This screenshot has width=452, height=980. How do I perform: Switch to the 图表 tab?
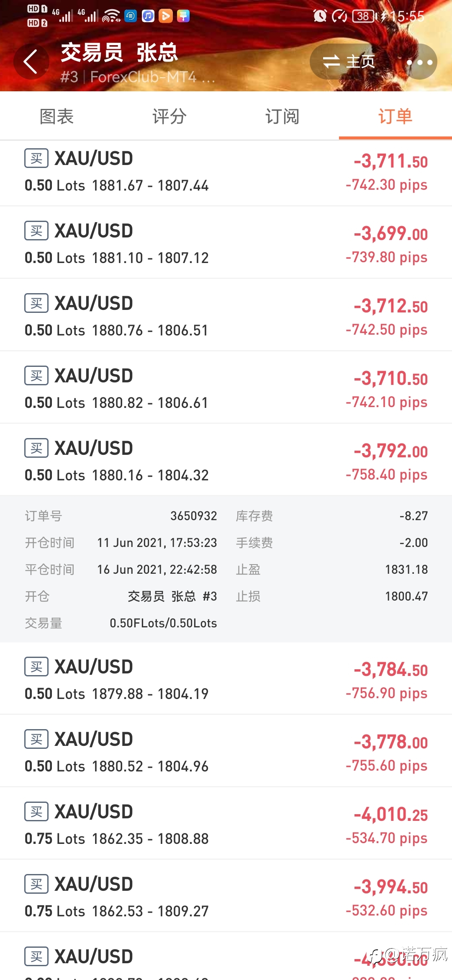[56, 116]
